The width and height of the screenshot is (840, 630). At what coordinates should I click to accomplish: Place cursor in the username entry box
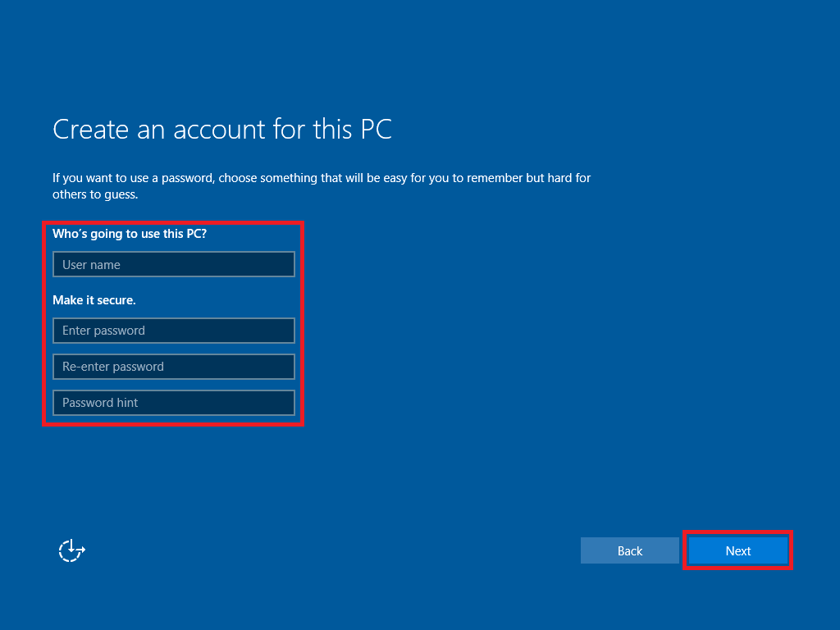(x=173, y=264)
